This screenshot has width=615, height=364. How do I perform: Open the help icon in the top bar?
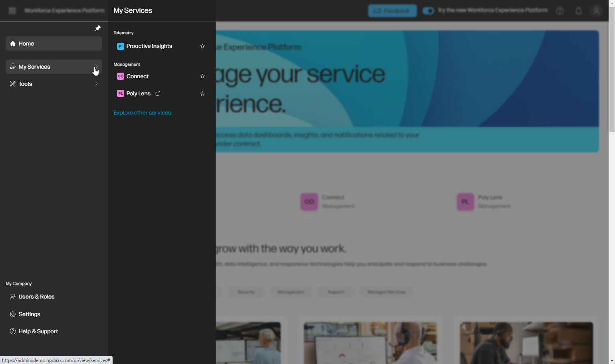pos(559,11)
